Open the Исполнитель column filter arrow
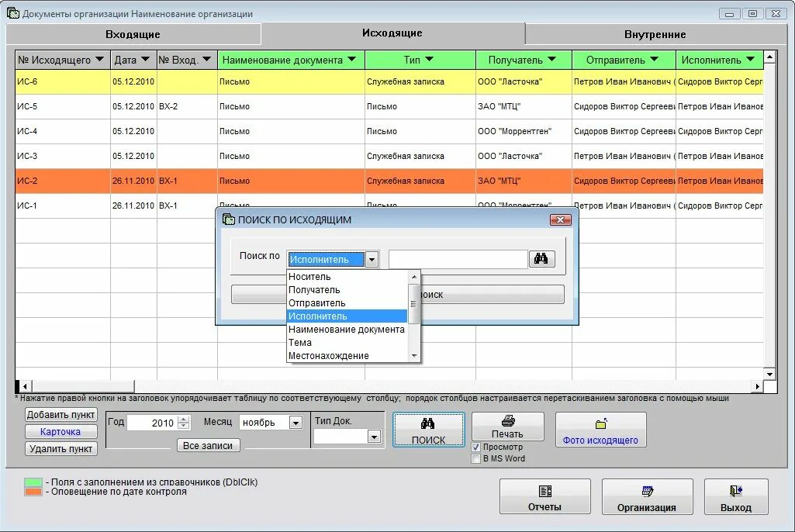This screenshot has height=532, width=795. [750, 60]
